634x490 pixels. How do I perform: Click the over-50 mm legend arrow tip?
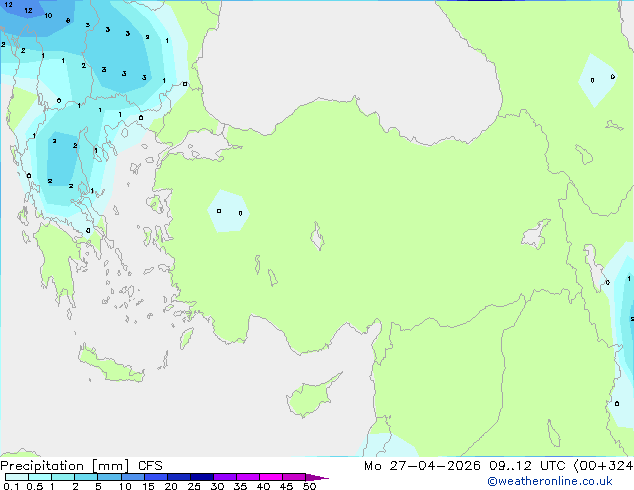tap(317, 477)
